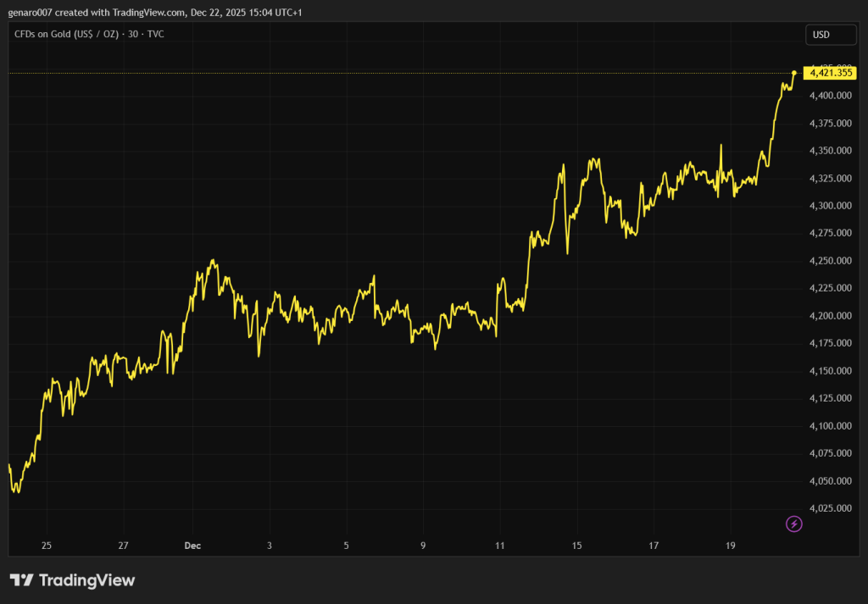Select date 11 on the time axis
This screenshot has height=604, width=868.
500,546
